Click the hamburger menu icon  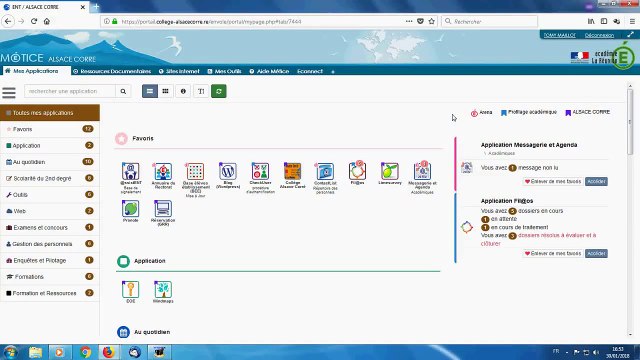click(9, 93)
